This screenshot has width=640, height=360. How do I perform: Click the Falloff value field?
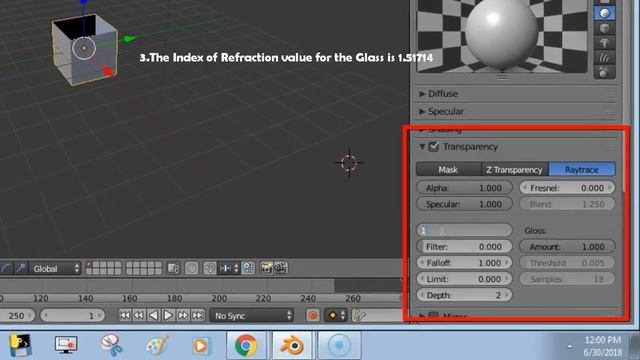click(464, 263)
